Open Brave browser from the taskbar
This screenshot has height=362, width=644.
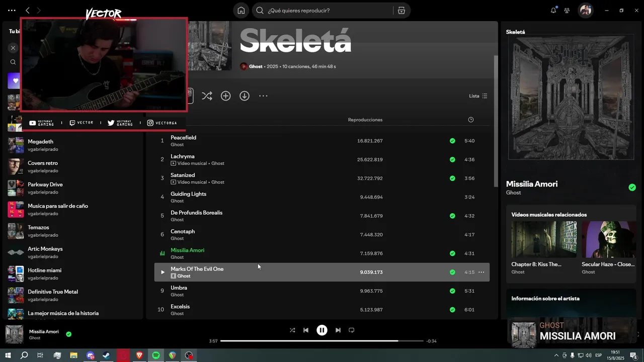139,355
